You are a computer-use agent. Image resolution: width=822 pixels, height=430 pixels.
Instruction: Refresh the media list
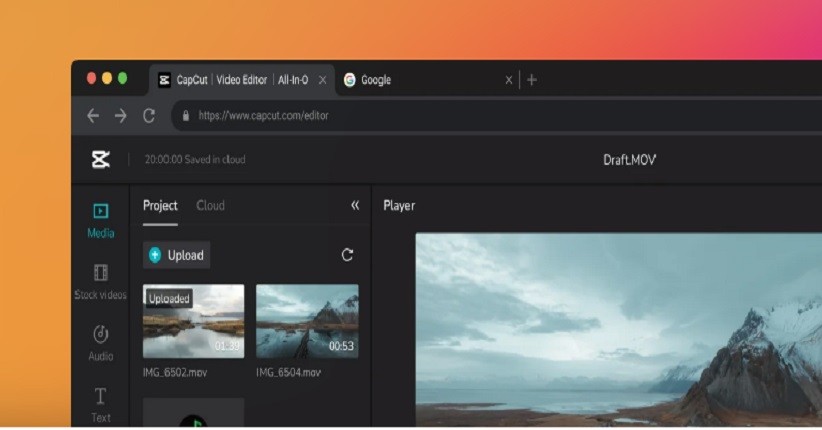tap(347, 255)
